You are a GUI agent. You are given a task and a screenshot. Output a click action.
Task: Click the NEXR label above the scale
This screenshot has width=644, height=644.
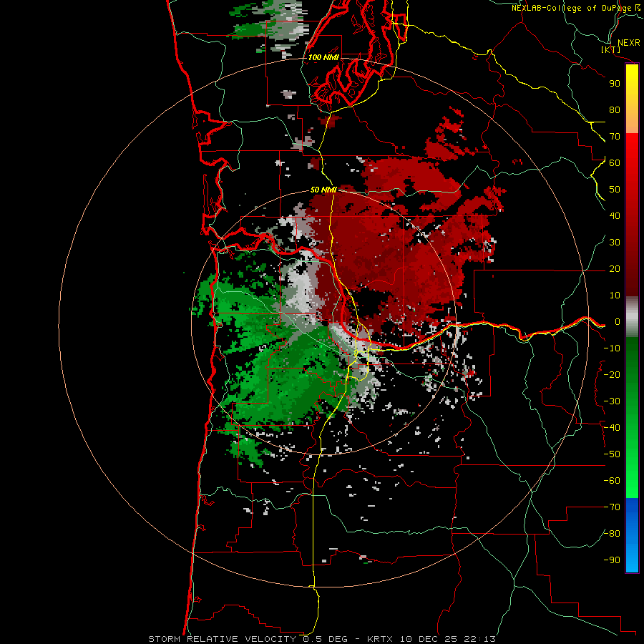click(x=629, y=43)
